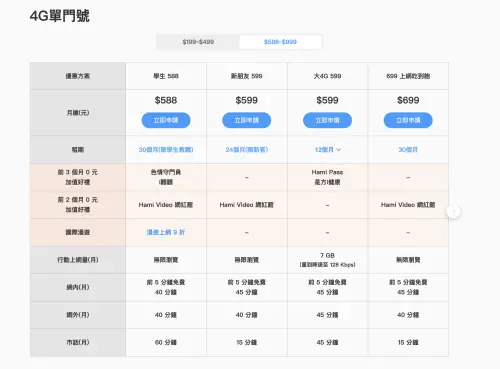Open the 漫遊上網 9 折 roaming link
The image size is (500, 369).
[166, 232]
